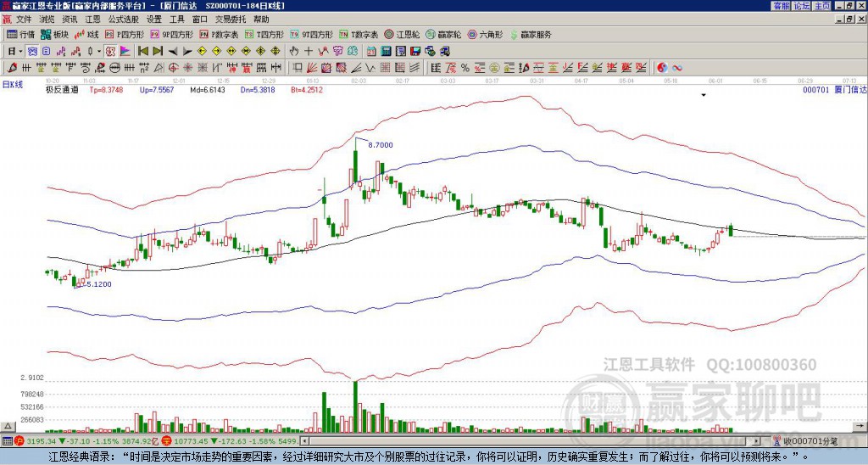Click the yin-yang icon

coord(662,68)
